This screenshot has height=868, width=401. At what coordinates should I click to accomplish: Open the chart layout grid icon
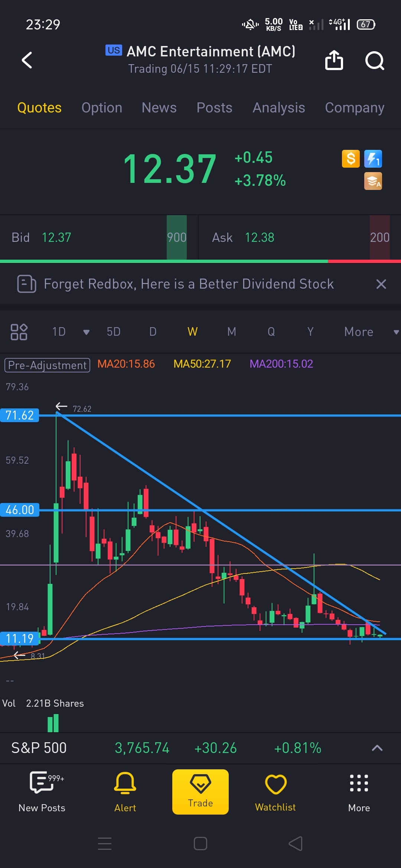[x=19, y=332]
